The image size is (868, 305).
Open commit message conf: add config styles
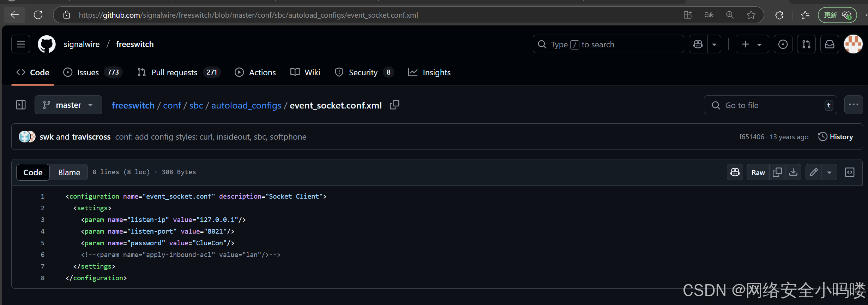click(211, 137)
